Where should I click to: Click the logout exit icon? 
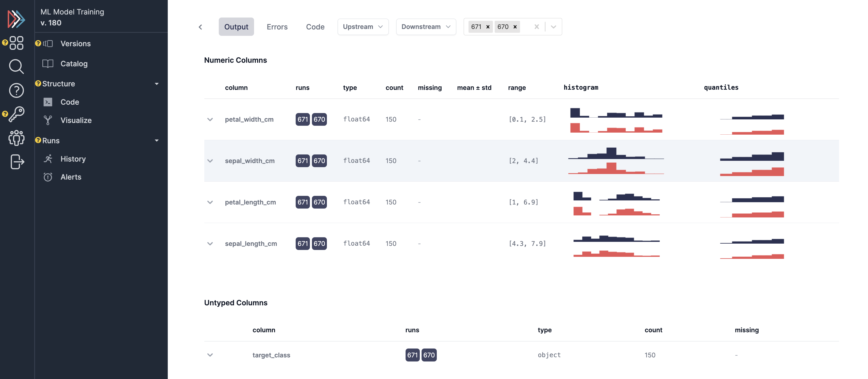coord(17,162)
